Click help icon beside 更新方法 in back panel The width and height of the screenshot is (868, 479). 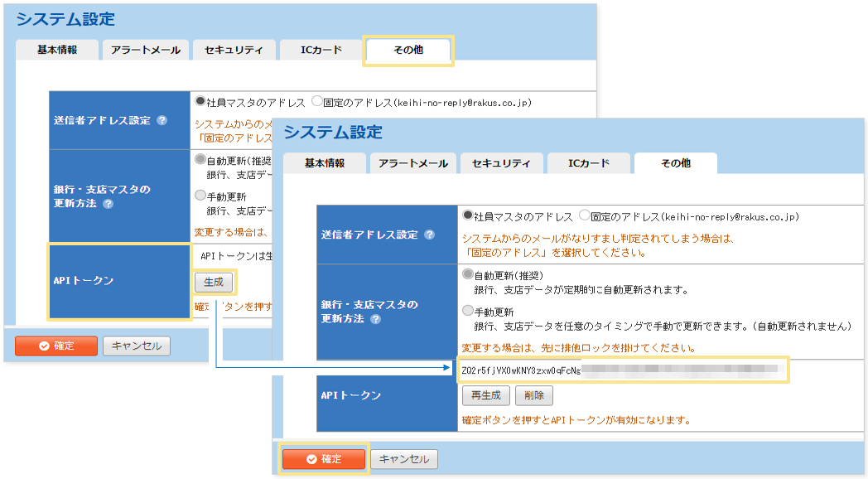pyautogui.click(x=108, y=204)
